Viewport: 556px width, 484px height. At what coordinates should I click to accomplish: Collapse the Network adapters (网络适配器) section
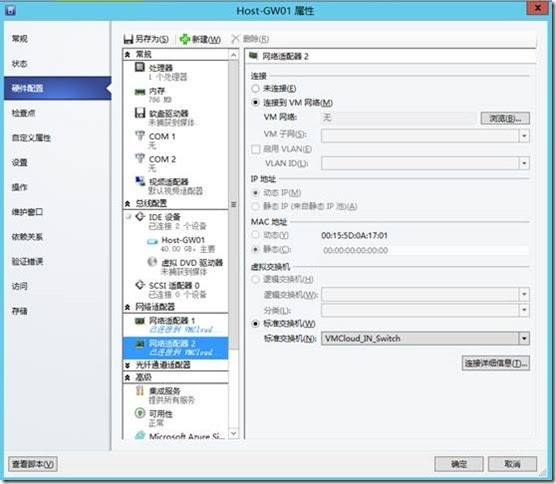pyautogui.click(x=128, y=307)
